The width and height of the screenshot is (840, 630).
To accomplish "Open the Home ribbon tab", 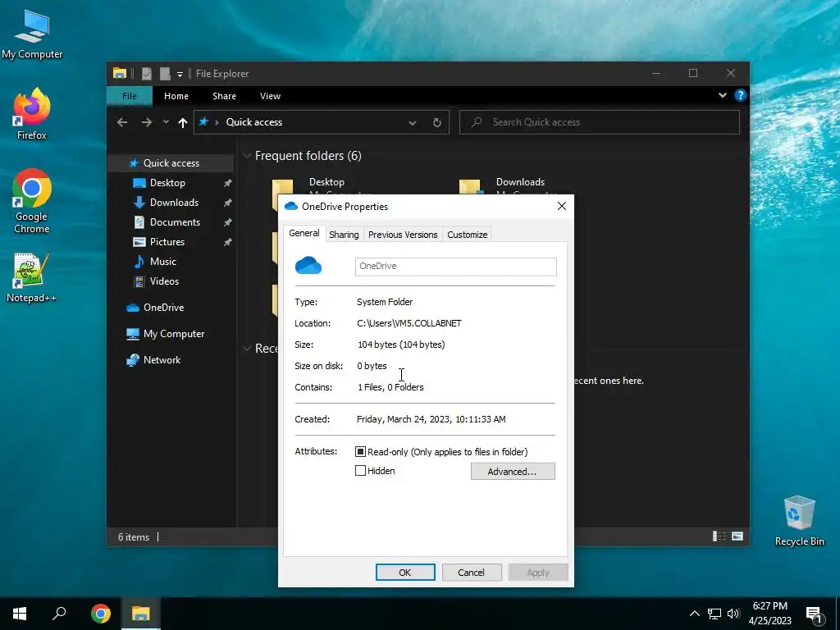I will coord(176,96).
